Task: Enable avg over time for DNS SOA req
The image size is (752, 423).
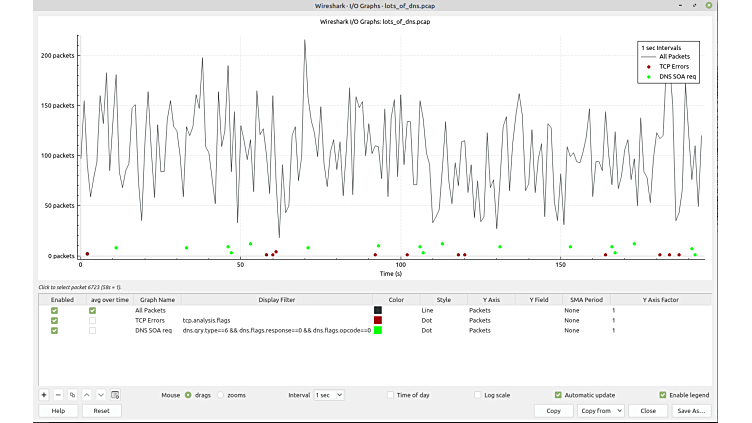Action: (92, 330)
